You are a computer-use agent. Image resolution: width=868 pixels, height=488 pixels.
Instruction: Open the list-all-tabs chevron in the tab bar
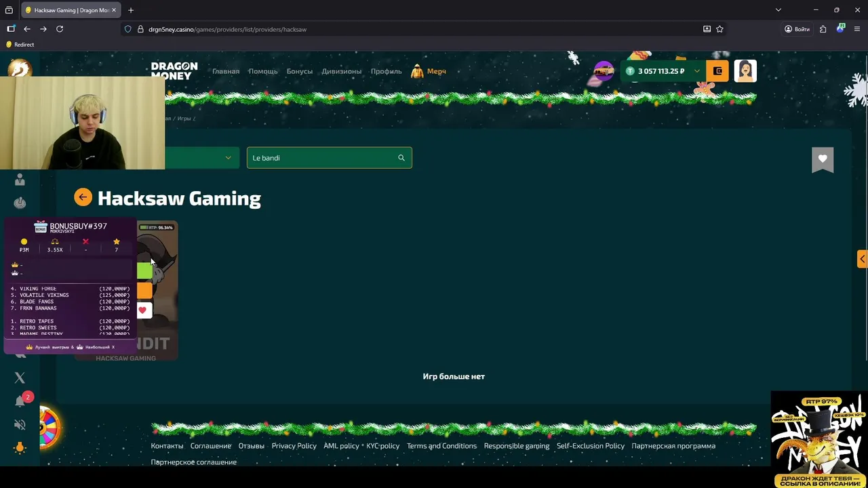pos(778,10)
